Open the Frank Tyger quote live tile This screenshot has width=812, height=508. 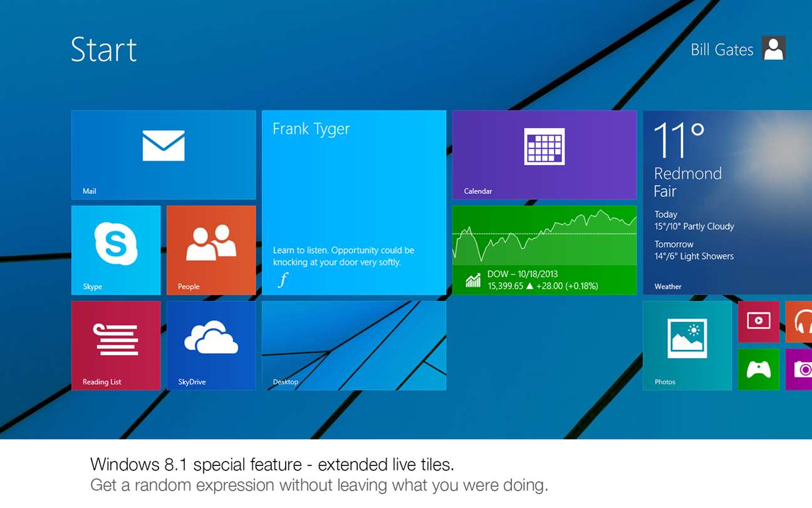pos(354,203)
